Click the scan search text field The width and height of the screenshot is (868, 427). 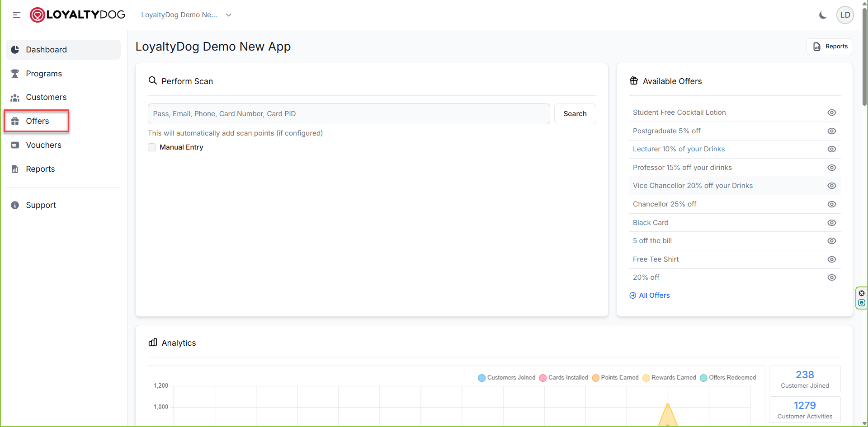tap(349, 114)
